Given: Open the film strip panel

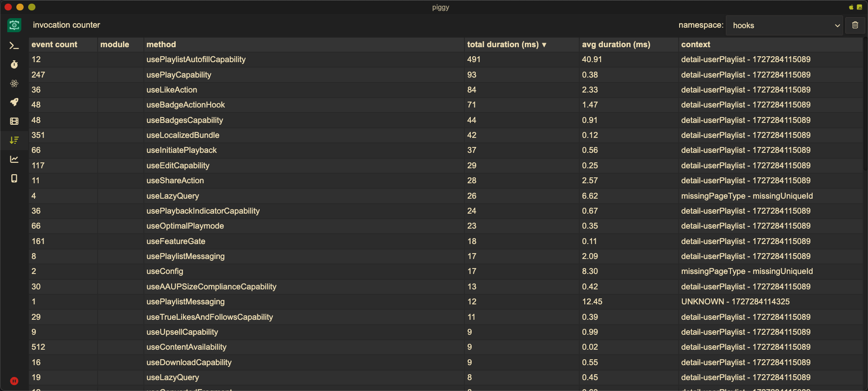Looking at the screenshot, I should pyautogui.click(x=14, y=121).
